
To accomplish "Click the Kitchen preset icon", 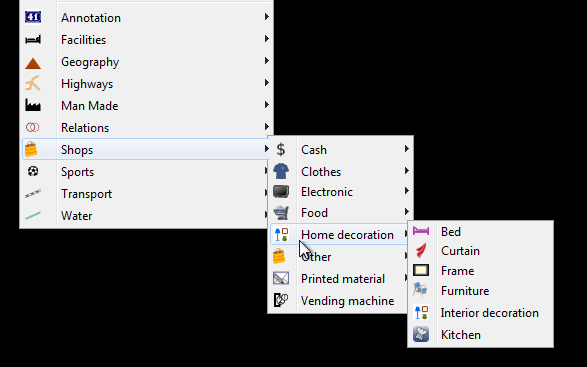I will pos(421,334).
